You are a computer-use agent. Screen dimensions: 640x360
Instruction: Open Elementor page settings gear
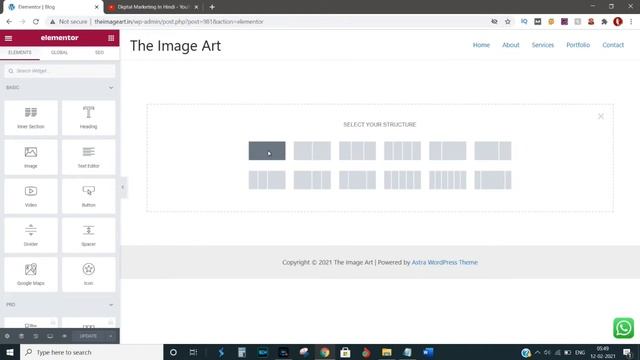(x=7, y=336)
